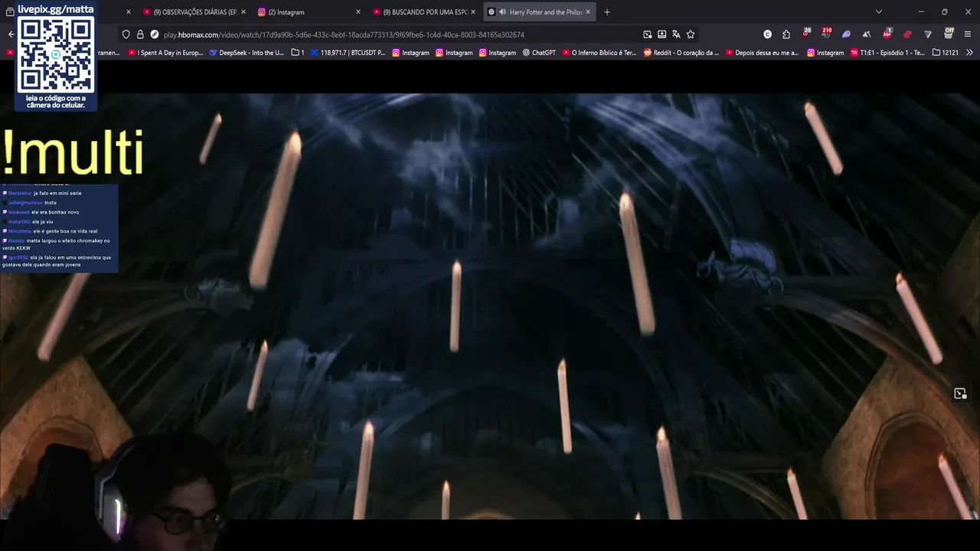The height and width of the screenshot is (551, 980).
Task: Click chat message 'matta largou o efeito chromakey'
Action: tap(56, 243)
